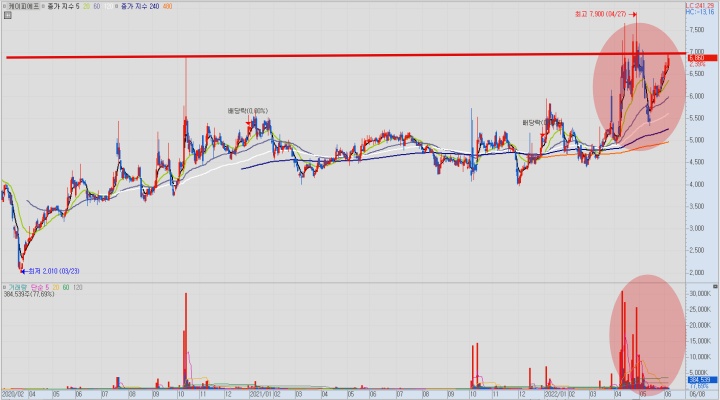The width and height of the screenshot is (720, 400).
Task: Click the 2022/01 date axis label
Action: click(x=556, y=394)
